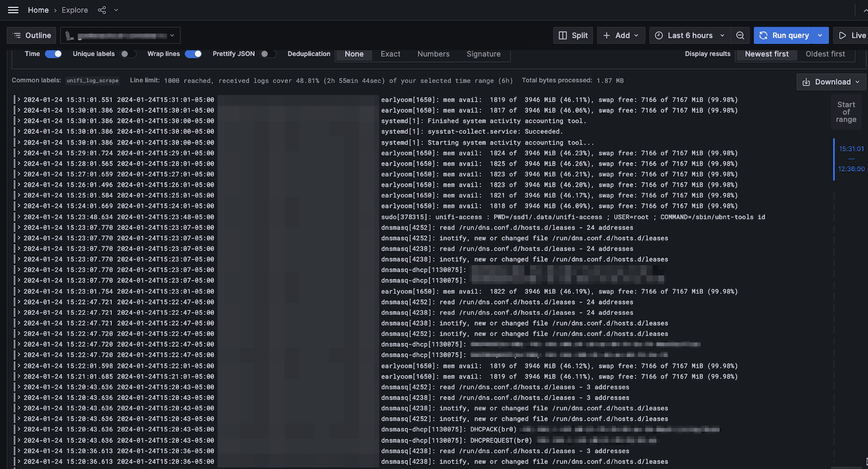Image resolution: width=868 pixels, height=469 pixels.
Task: Open the Last 6 hours time picker
Action: tap(690, 35)
